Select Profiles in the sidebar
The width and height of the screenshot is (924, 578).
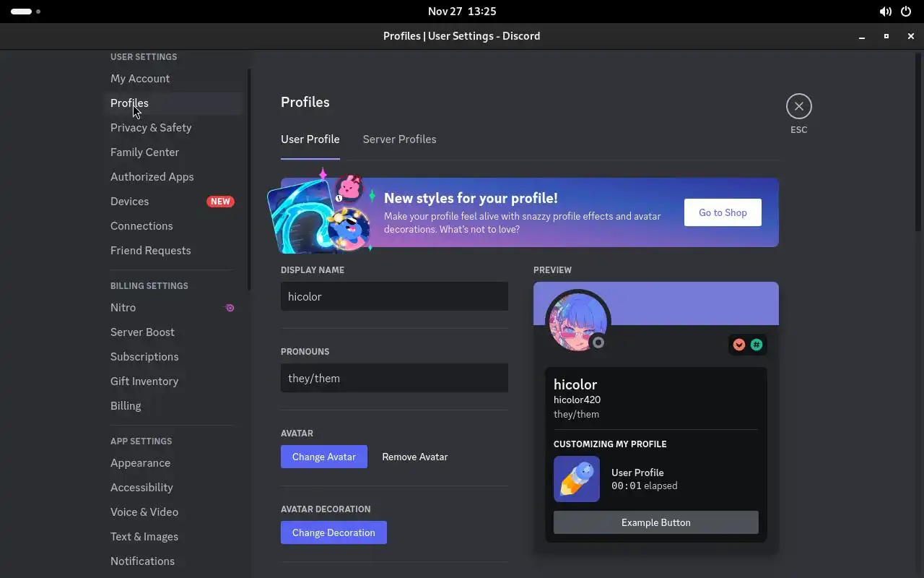tap(172, 103)
